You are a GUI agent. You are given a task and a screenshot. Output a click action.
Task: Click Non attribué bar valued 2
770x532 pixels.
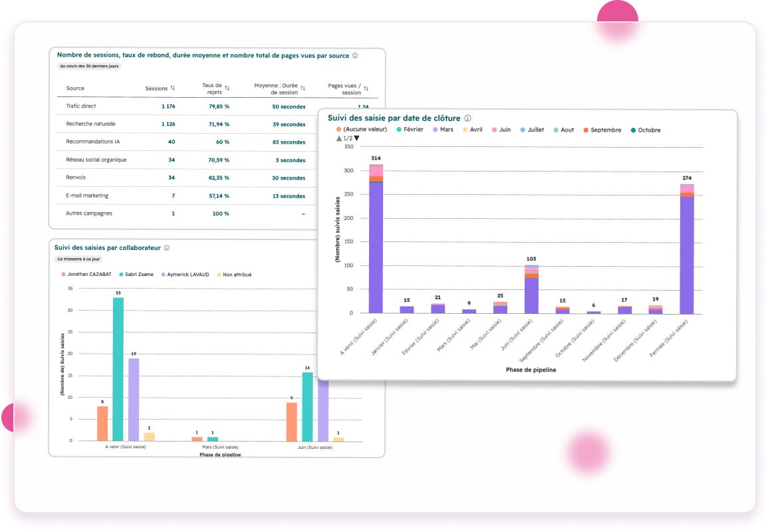pyautogui.click(x=150, y=437)
